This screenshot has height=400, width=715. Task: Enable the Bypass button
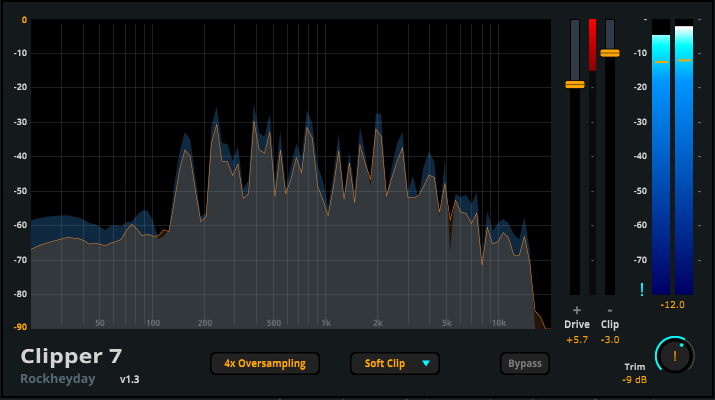[x=525, y=364]
